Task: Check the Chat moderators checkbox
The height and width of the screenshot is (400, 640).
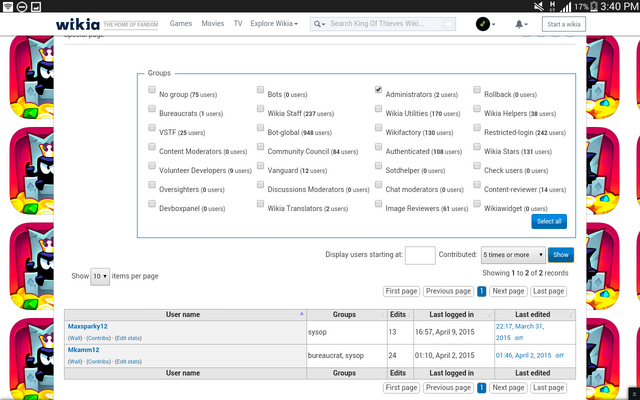Action: click(378, 184)
